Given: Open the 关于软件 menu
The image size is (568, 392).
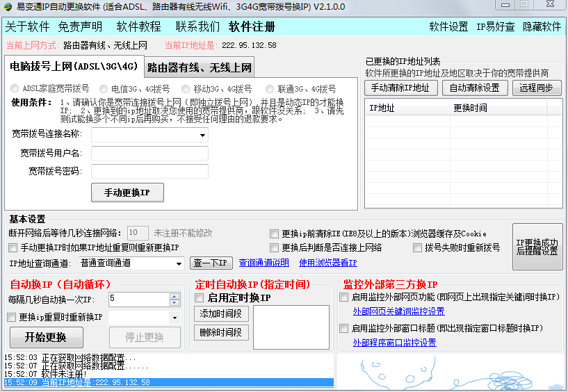Looking at the screenshot, I should coord(27,26).
